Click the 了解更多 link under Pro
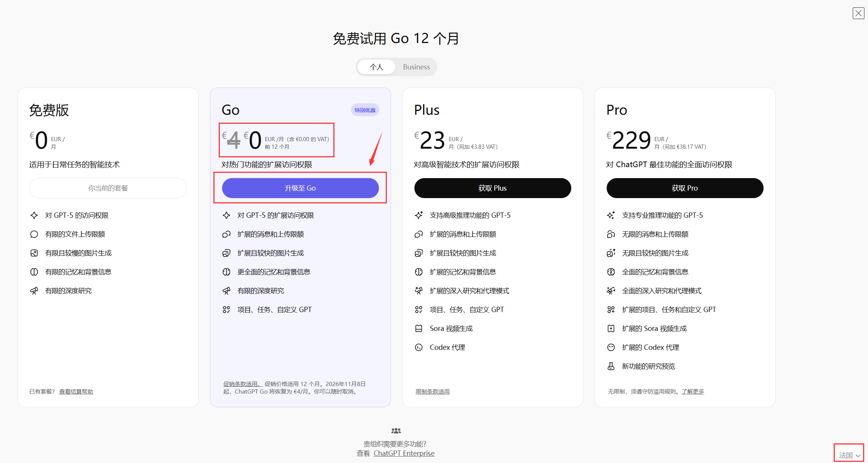Screen dimensions: 868x463 [x=693, y=392]
